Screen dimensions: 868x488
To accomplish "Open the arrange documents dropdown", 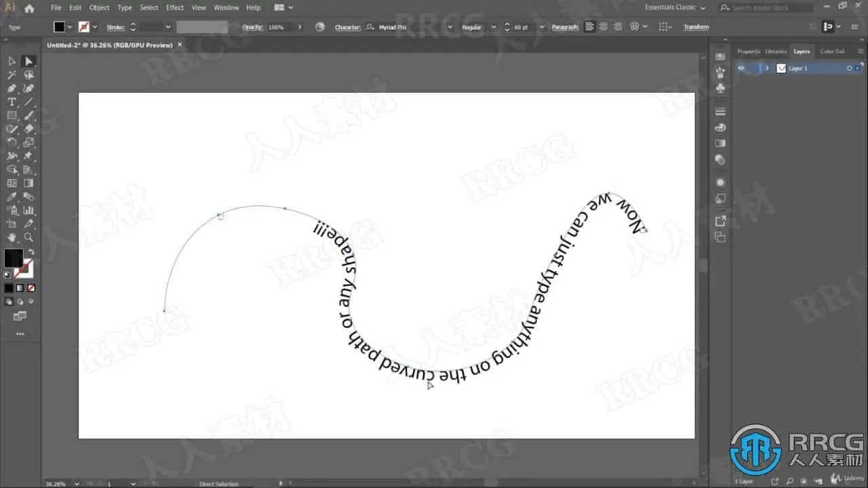I will click(x=283, y=7).
